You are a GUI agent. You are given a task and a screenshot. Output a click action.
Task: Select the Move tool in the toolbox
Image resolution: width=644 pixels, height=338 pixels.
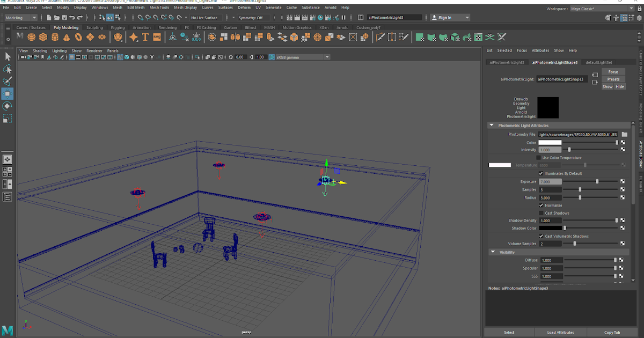click(x=8, y=93)
